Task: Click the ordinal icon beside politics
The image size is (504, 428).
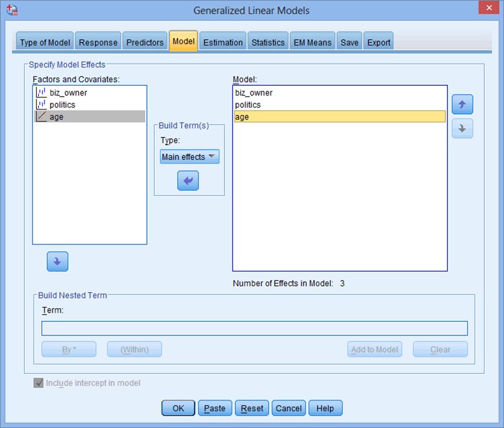Action: [41, 105]
